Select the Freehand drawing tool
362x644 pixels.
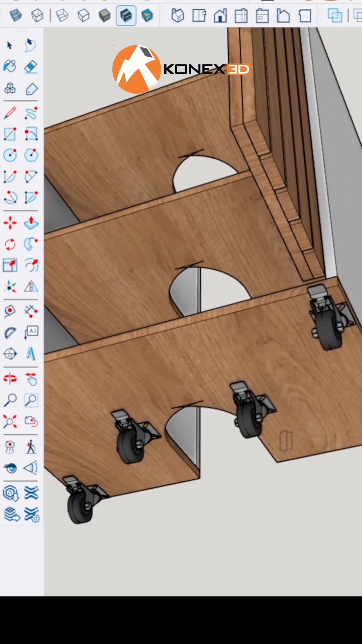click(31, 113)
